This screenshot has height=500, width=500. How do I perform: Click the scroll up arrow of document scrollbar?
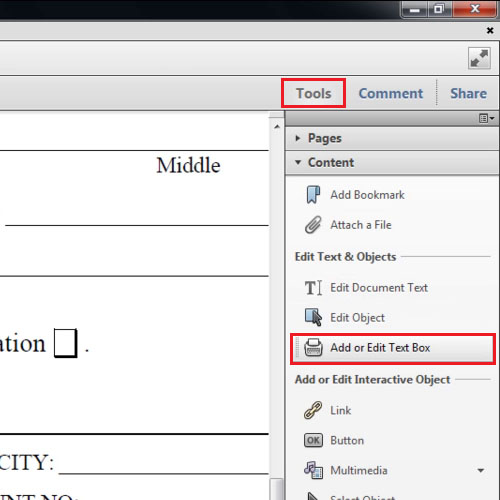coord(277,127)
